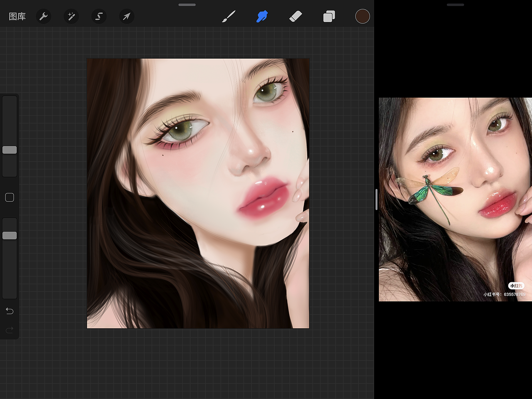Viewport: 532px width, 399px height.
Task: Open the Adjustments magic wand menu
Action: pyautogui.click(x=71, y=17)
